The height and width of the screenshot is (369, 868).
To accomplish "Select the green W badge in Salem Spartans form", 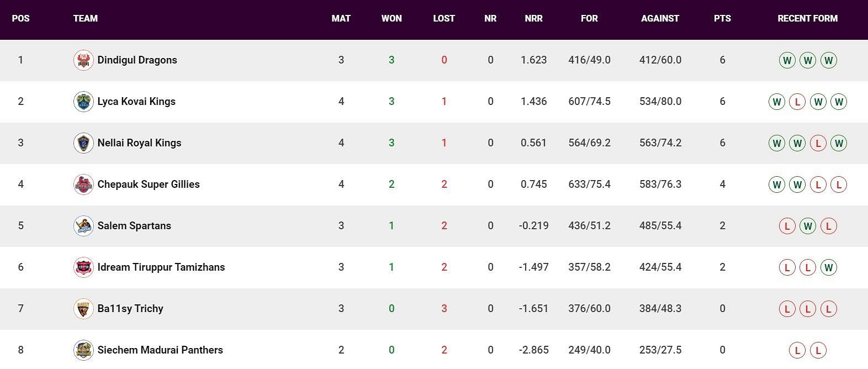I will (x=807, y=226).
